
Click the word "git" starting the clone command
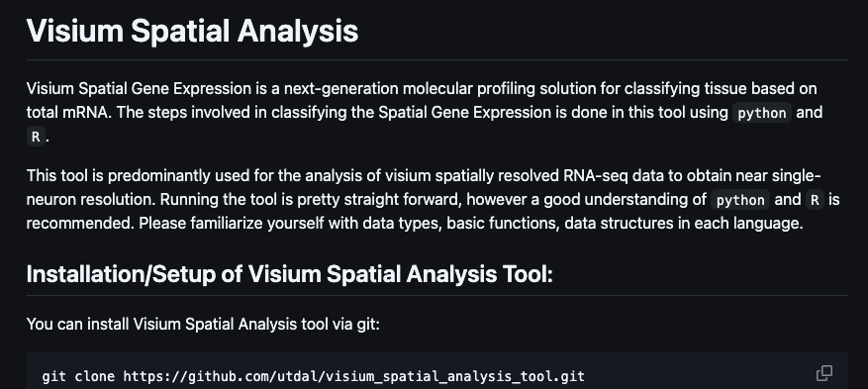click(x=53, y=377)
